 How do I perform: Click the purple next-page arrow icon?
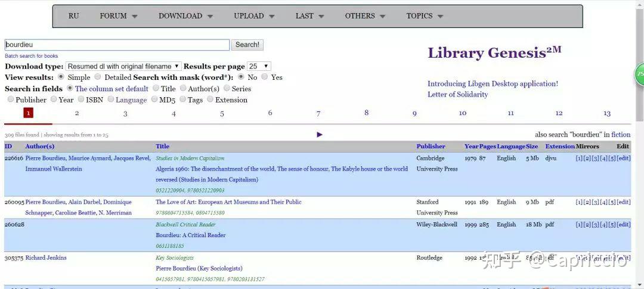point(320,135)
